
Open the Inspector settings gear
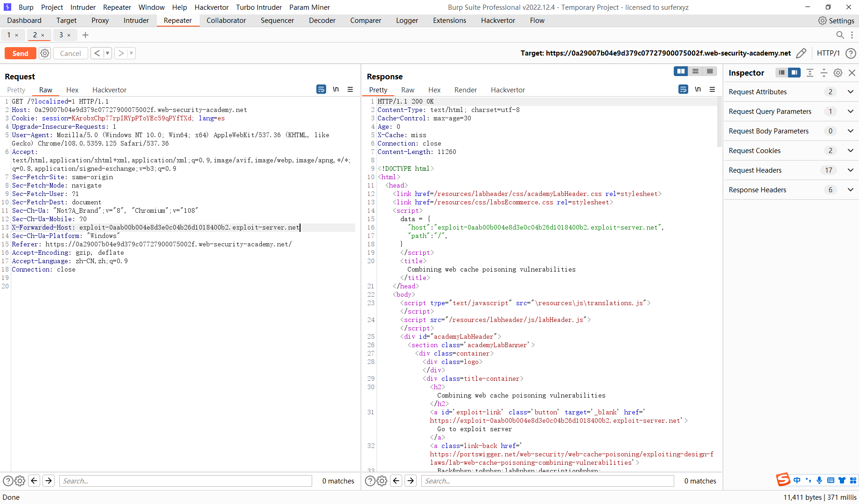838,73
